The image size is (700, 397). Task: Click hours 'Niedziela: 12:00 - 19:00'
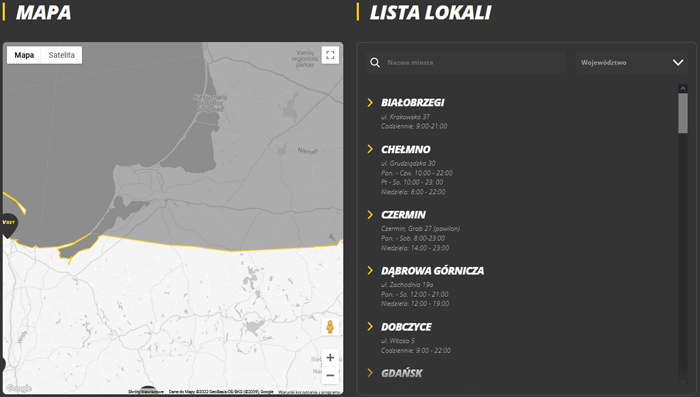click(x=415, y=304)
